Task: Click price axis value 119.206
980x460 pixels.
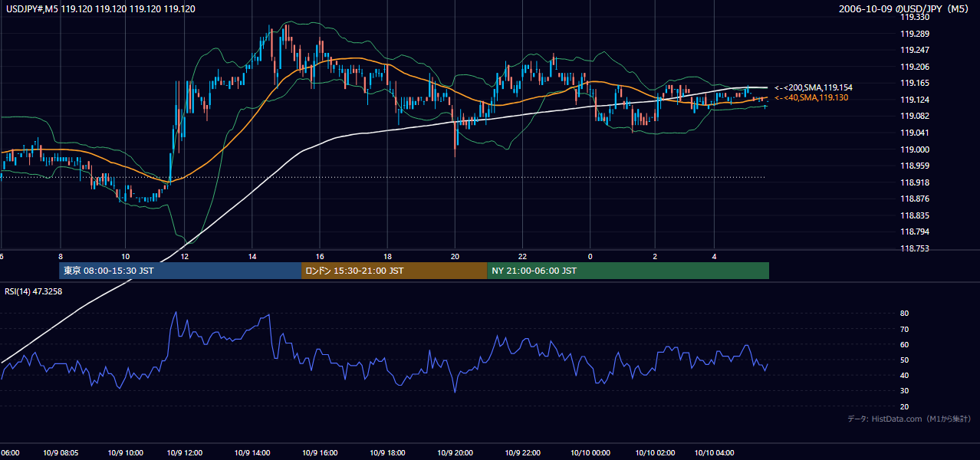Action: click(915, 67)
